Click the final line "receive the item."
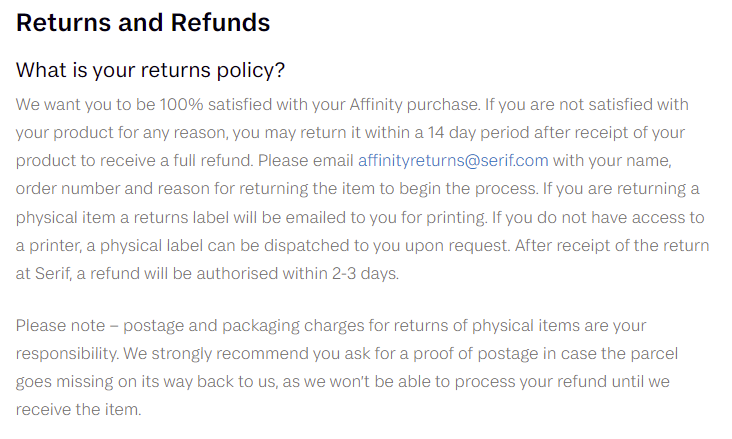Viewport: 732px width, 439px height. coord(78,410)
